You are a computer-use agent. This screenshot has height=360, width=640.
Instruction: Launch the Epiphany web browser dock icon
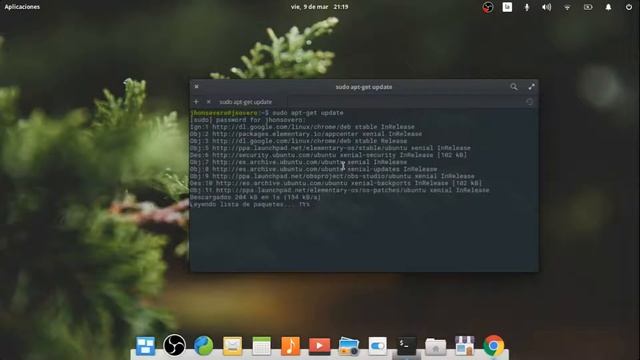[203, 346]
